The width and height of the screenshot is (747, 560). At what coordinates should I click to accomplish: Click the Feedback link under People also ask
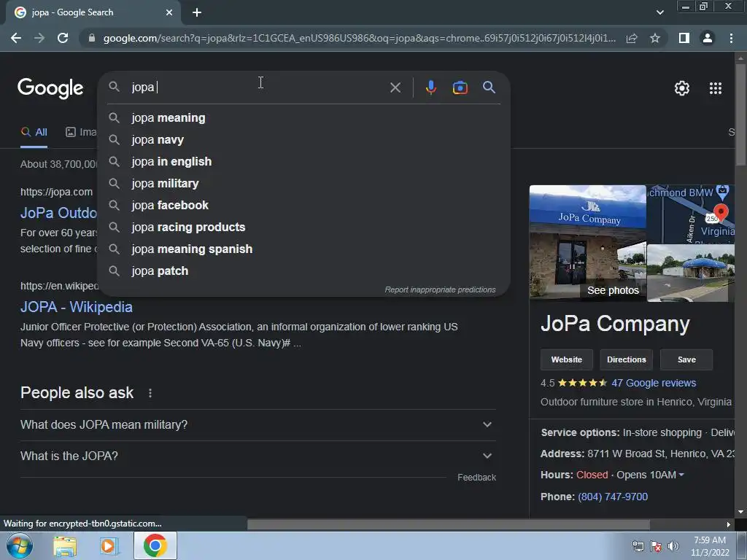point(476,477)
